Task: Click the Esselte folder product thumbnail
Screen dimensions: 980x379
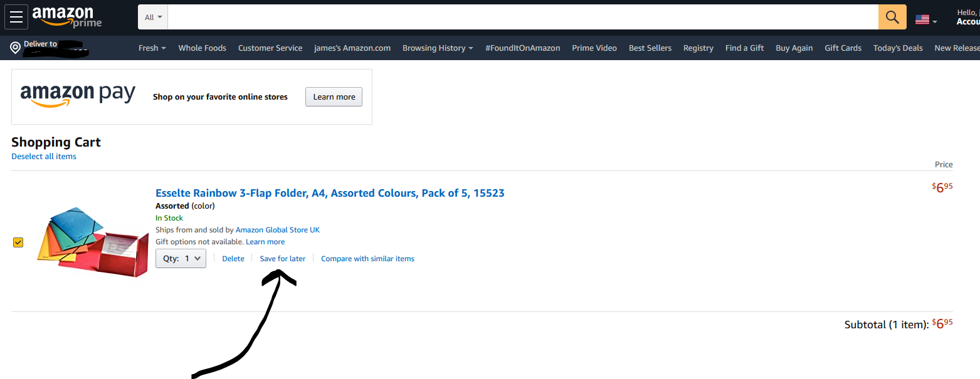Action: point(93,241)
